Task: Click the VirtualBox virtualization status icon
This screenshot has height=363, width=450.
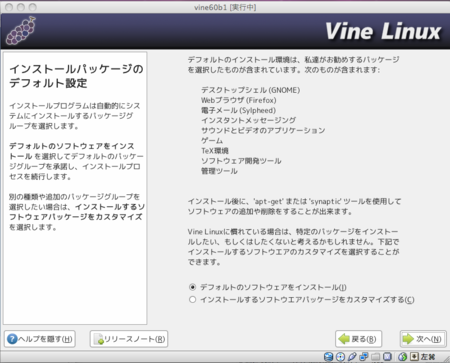Action: point(387,356)
